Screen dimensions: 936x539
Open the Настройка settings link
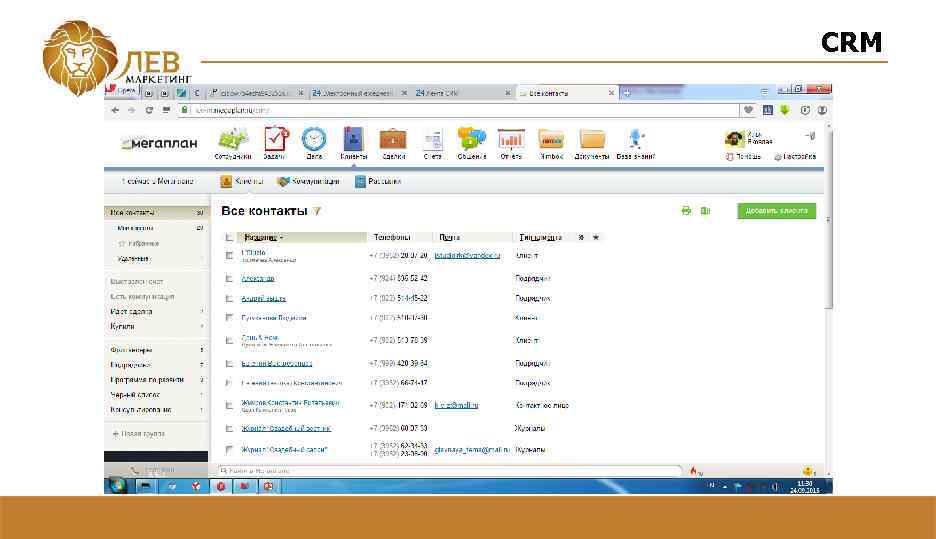point(795,156)
